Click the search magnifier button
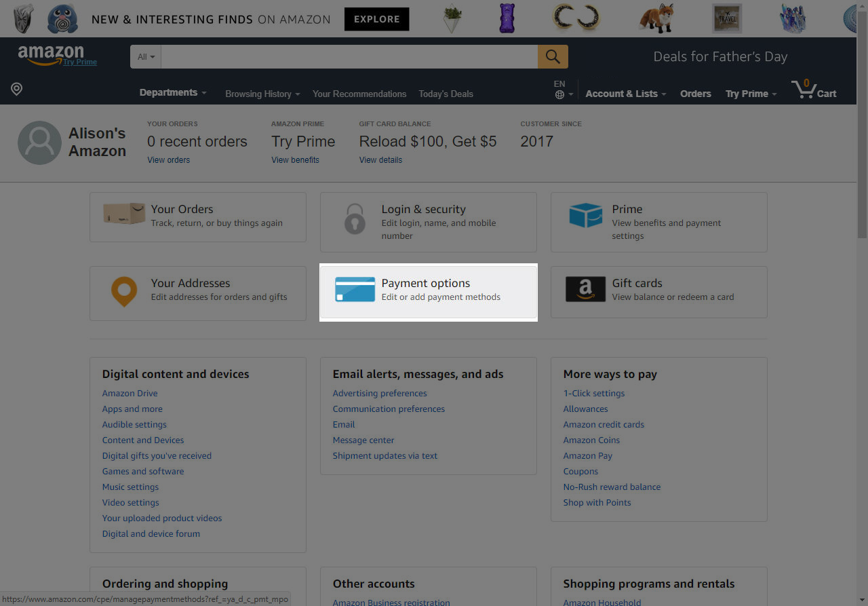The image size is (868, 606). (553, 57)
